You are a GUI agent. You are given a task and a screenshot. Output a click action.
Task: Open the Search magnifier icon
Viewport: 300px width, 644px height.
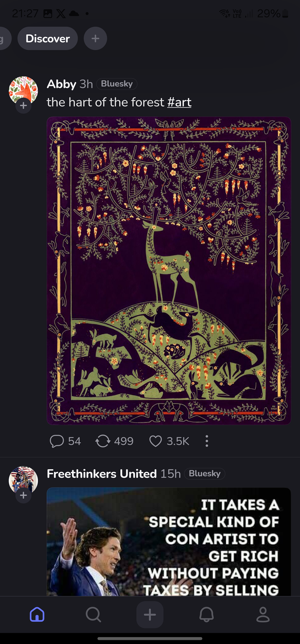pos(93,615)
